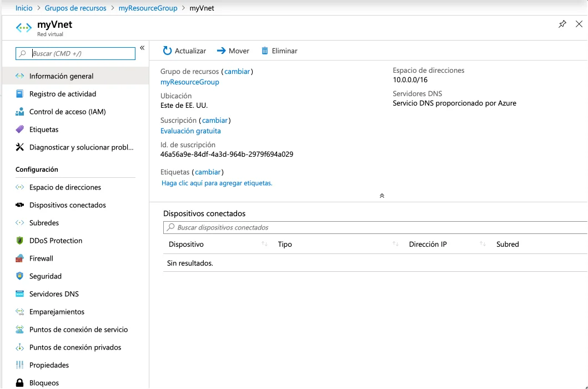This screenshot has width=588, height=389.
Task: Click the Actualizar button label
Action: [190, 51]
